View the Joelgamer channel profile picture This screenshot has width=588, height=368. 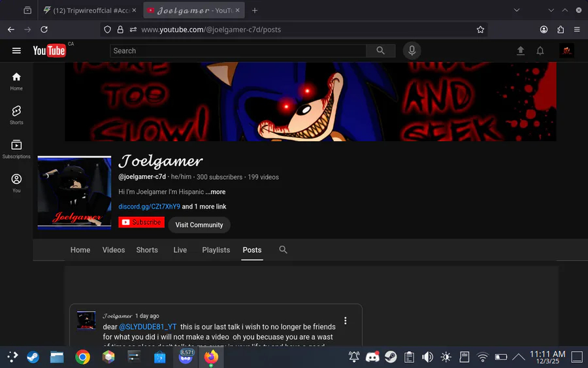74,192
